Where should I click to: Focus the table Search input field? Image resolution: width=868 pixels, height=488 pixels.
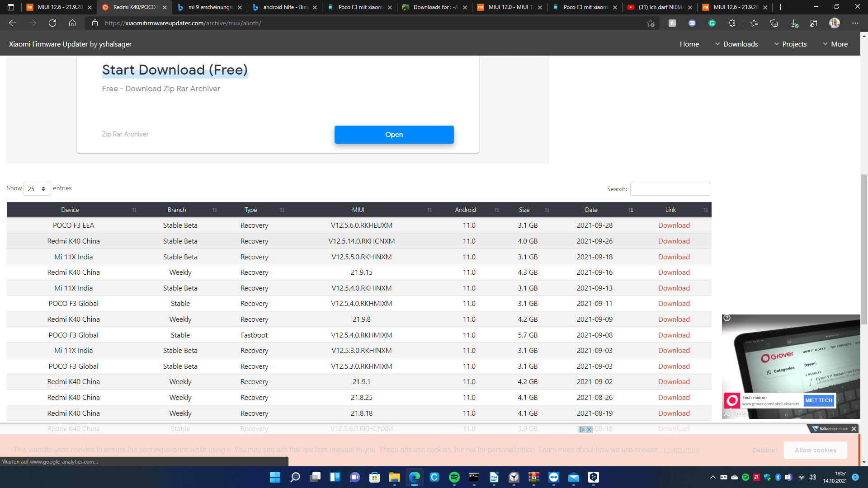coord(670,188)
